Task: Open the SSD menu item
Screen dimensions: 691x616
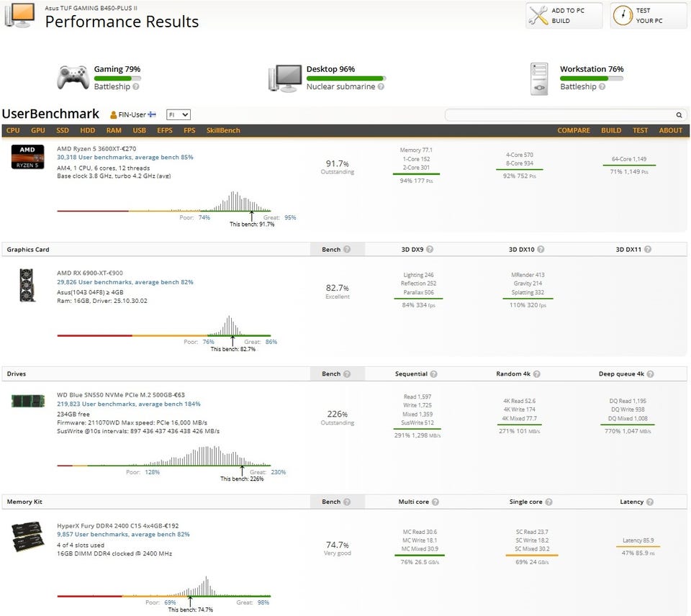Action: tap(63, 130)
